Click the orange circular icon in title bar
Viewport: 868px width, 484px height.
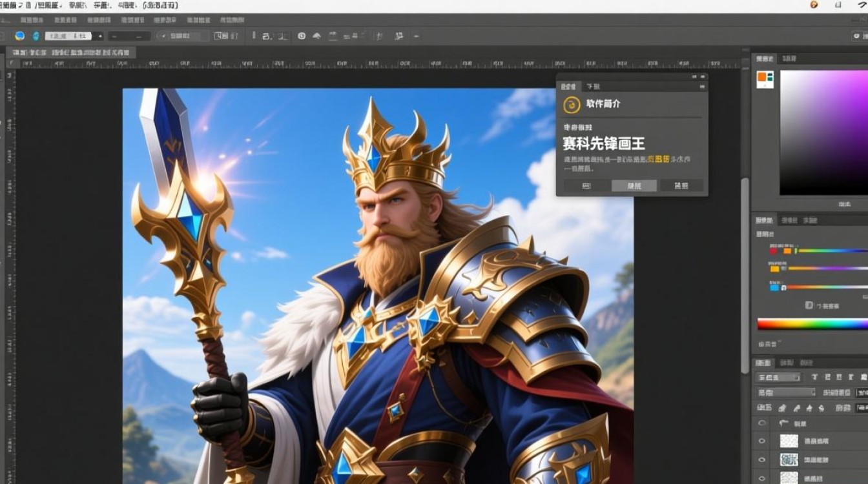814,5
